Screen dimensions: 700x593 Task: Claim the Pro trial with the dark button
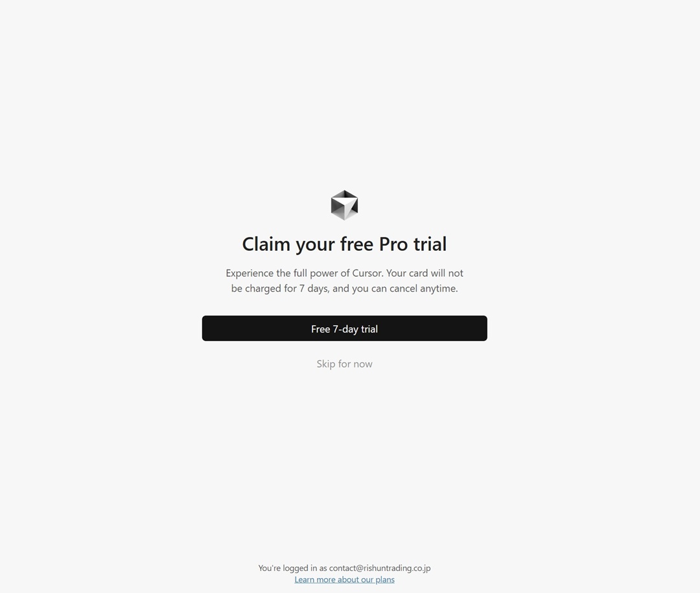pyautogui.click(x=344, y=328)
